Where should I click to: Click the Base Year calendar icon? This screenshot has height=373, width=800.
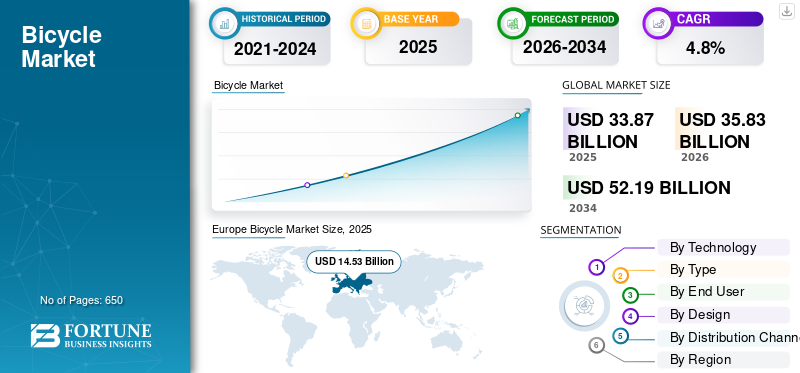[366, 23]
